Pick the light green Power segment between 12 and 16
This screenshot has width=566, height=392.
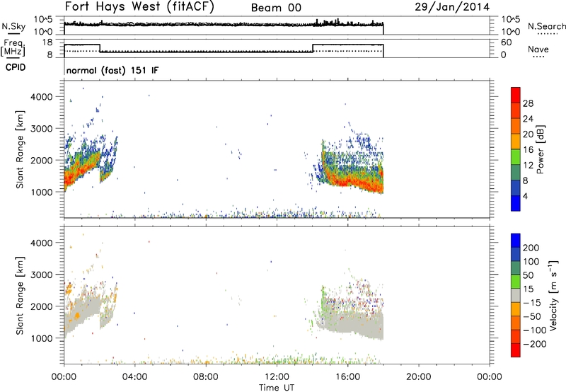pos(516,157)
